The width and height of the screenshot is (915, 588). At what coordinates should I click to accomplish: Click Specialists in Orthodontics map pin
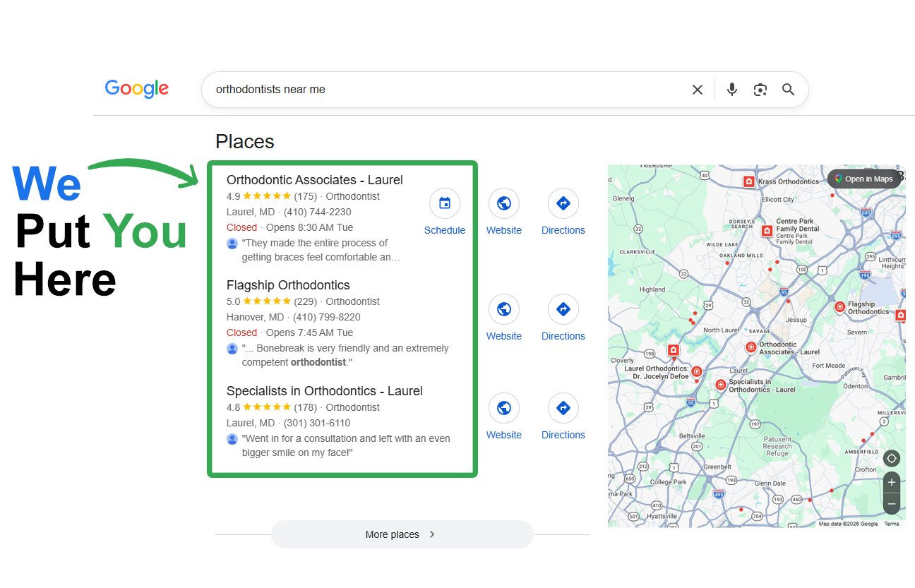click(720, 385)
